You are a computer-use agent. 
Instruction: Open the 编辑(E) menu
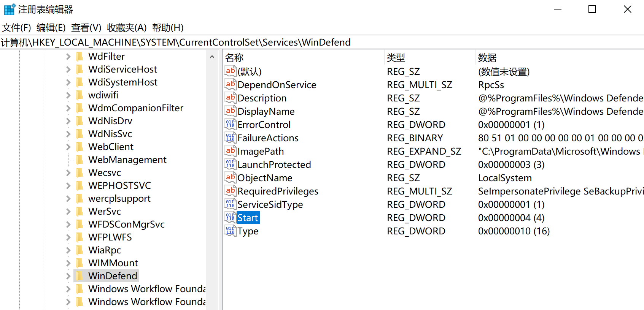point(51,28)
